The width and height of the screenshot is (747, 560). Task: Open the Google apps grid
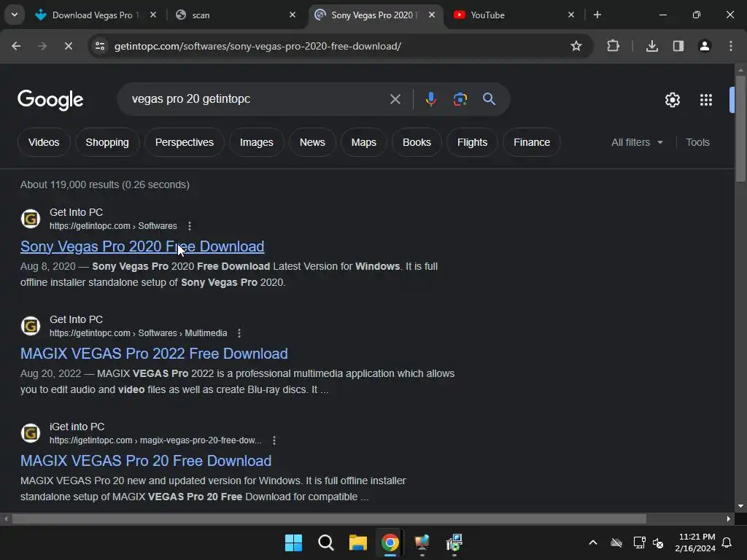(x=705, y=100)
